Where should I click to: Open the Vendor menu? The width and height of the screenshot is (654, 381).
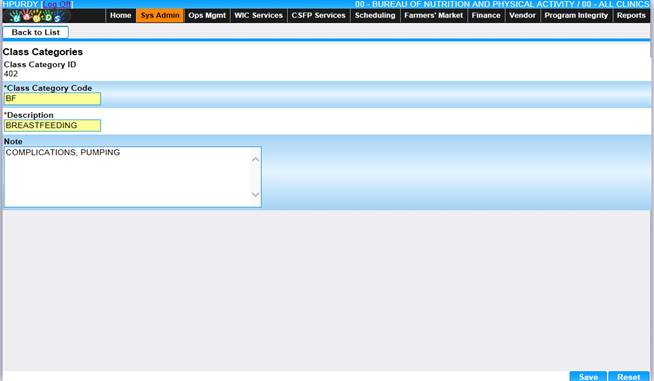pyautogui.click(x=522, y=15)
